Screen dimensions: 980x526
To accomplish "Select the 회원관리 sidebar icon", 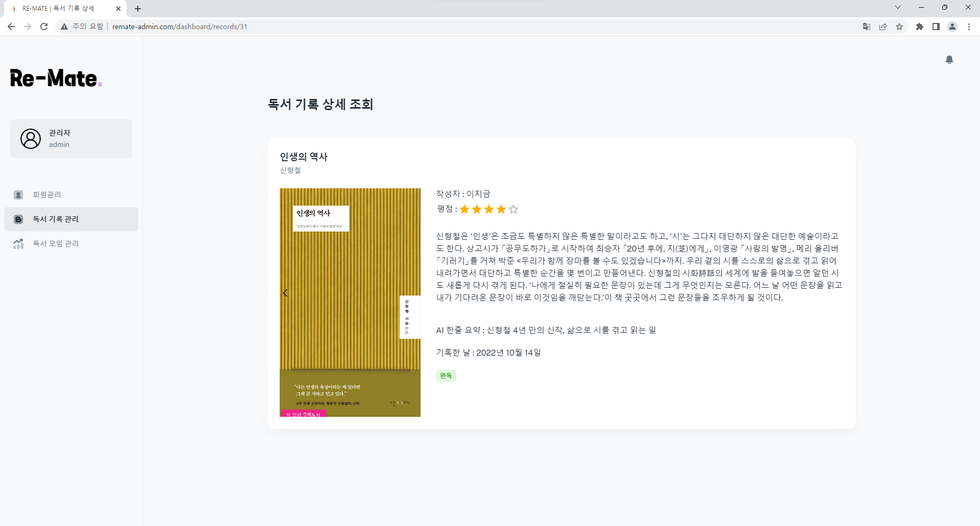I will click(x=18, y=194).
